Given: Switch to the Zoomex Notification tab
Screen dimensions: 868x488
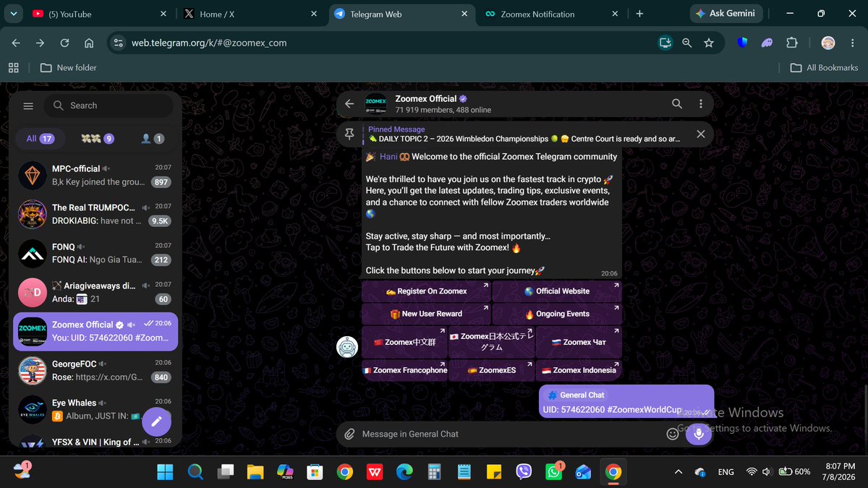Looking at the screenshot, I should 551,14.
